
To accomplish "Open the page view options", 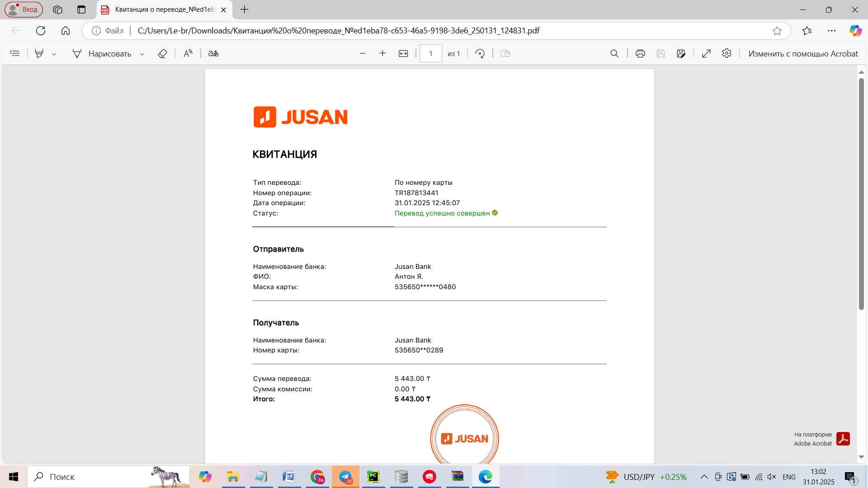I will click(x=505, y=53).
